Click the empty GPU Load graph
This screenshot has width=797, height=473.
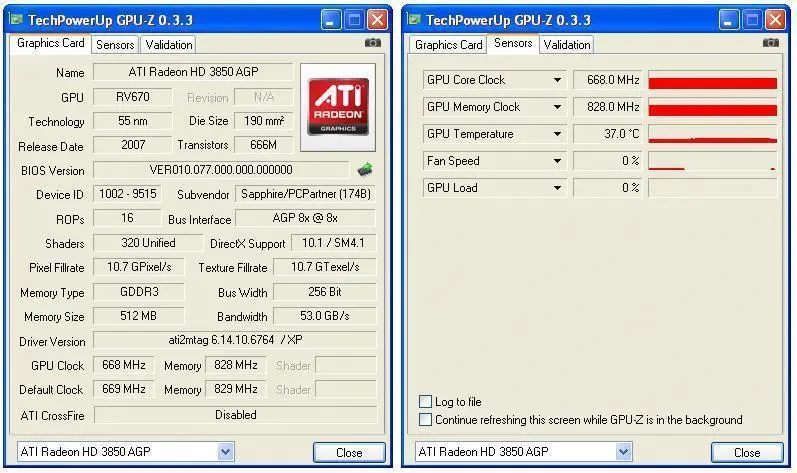click(x=713, y=187)
